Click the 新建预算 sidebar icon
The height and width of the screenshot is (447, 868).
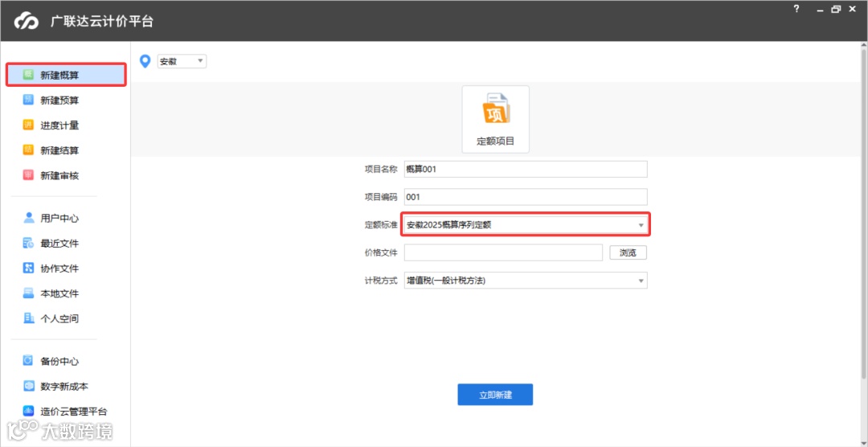pos(28,100)
